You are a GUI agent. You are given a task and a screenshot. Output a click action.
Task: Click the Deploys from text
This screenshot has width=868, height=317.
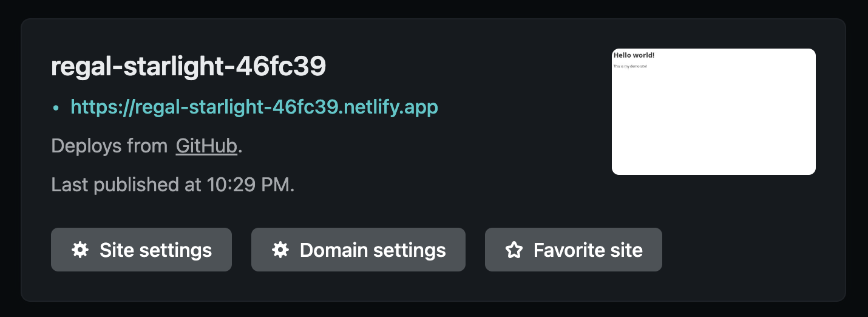point(109,146)
